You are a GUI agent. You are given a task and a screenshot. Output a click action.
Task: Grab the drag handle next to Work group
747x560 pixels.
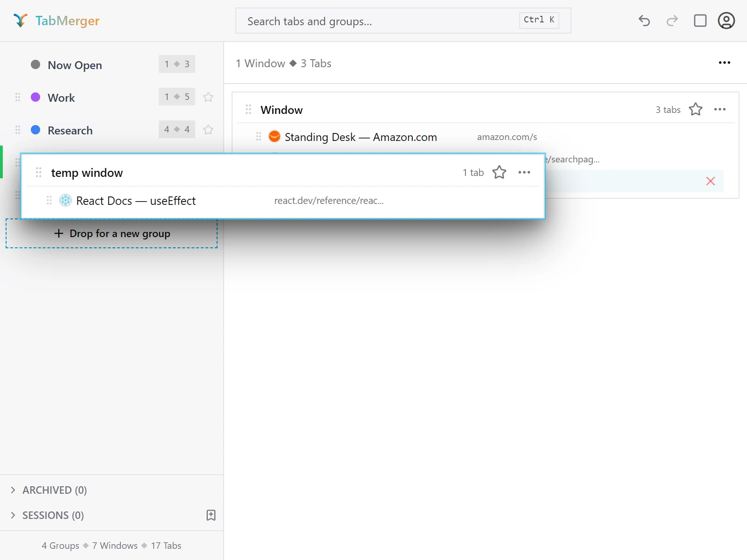[x=18, y=97]
